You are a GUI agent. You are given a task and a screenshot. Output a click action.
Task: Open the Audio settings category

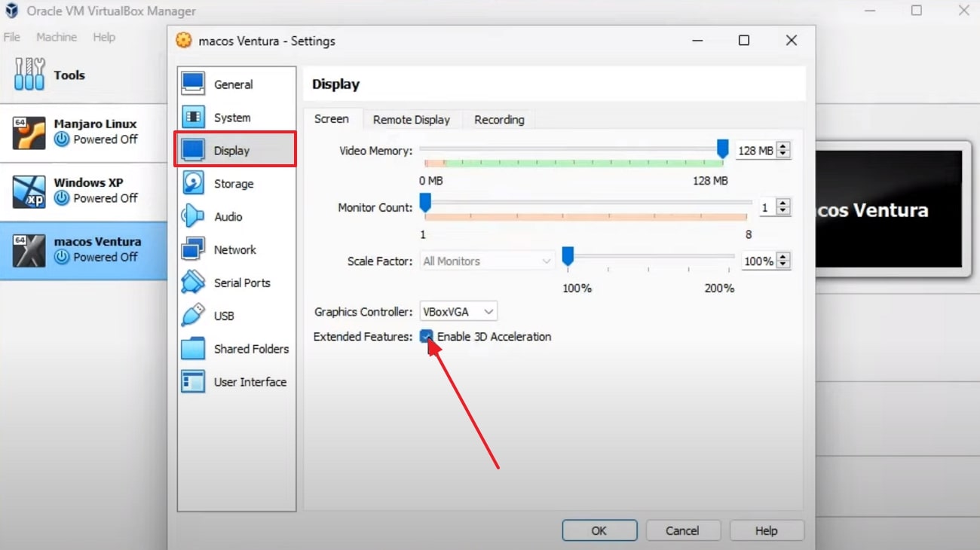tap(236, 217)
